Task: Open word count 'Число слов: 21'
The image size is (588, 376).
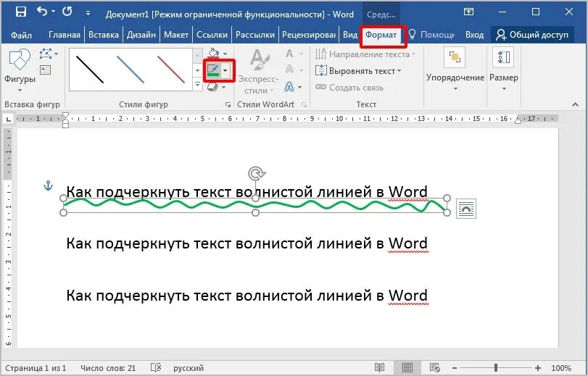Action: click(108, 368)
